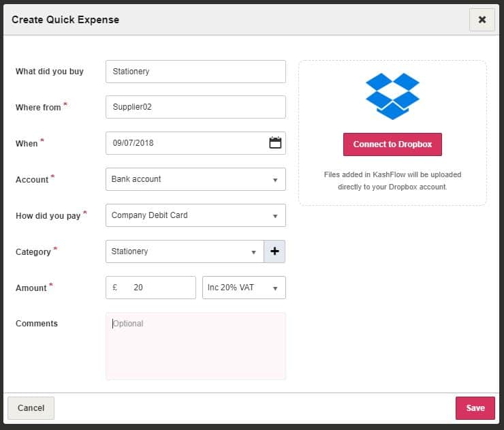Click the Create Quick Expense title
This screenshot has height=430, width=504.
click(x=65, y=20)
